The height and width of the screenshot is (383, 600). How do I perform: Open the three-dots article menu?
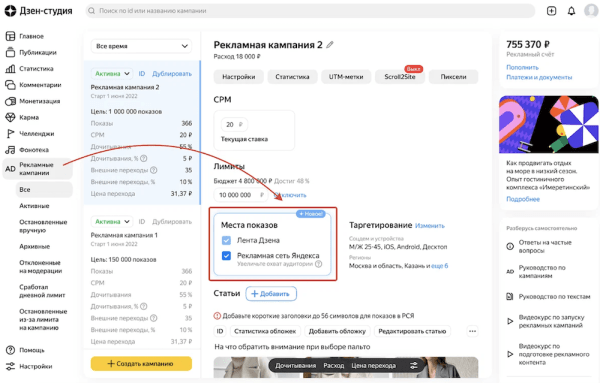tap(473, 331)
